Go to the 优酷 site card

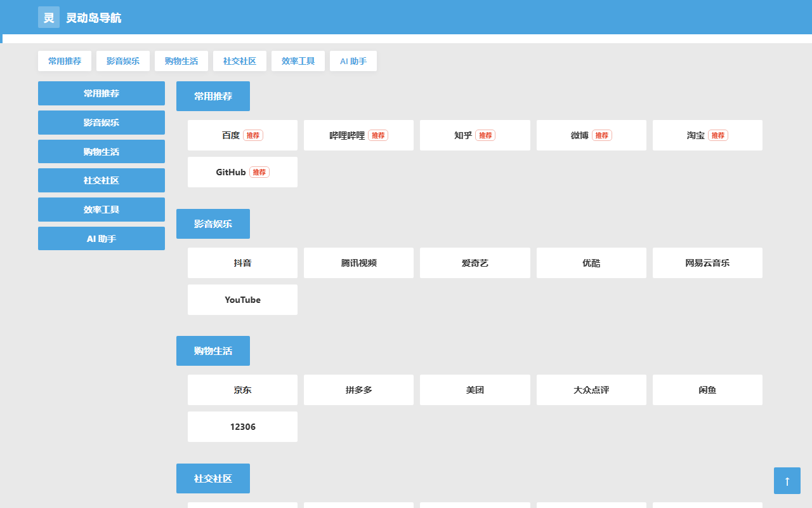(x=591, y=263)
